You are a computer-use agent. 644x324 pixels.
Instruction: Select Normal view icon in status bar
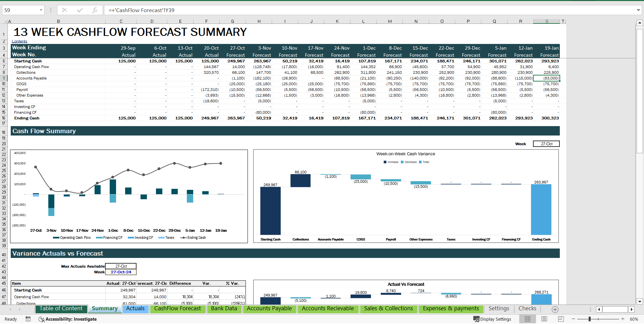pos(528,319)
